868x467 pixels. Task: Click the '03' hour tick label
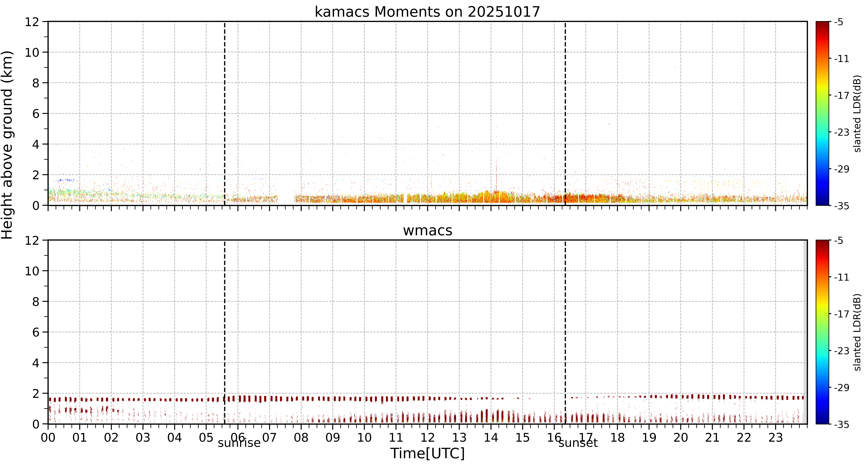(x=143, y=438)
